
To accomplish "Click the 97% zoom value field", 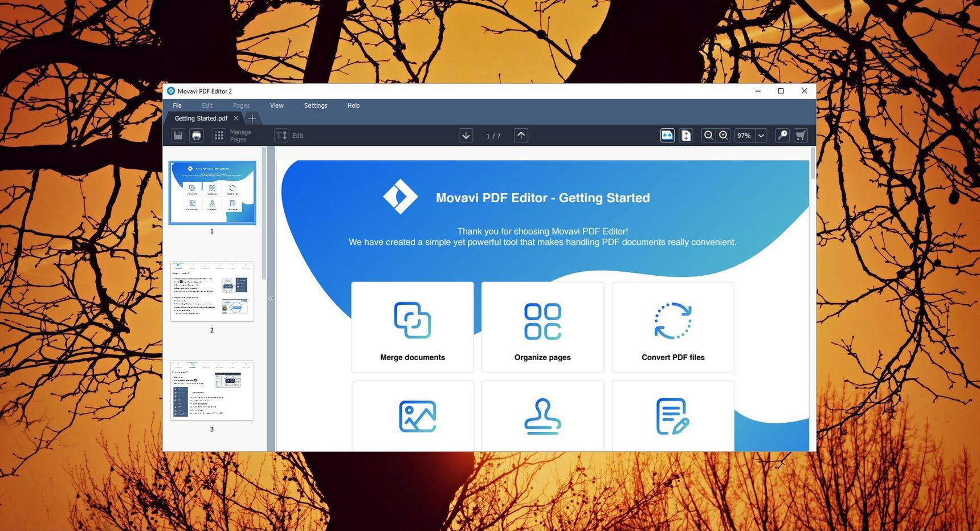I will (744, 136).
